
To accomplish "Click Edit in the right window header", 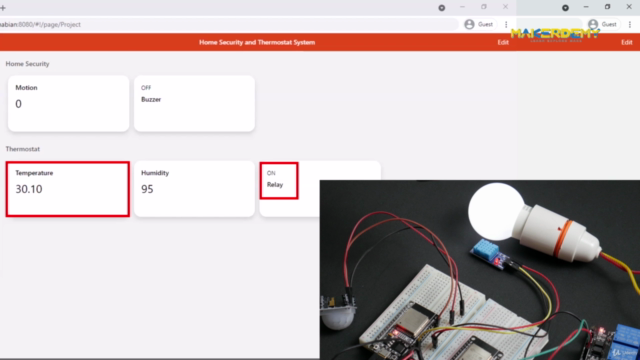I will [x=627, y=42].
